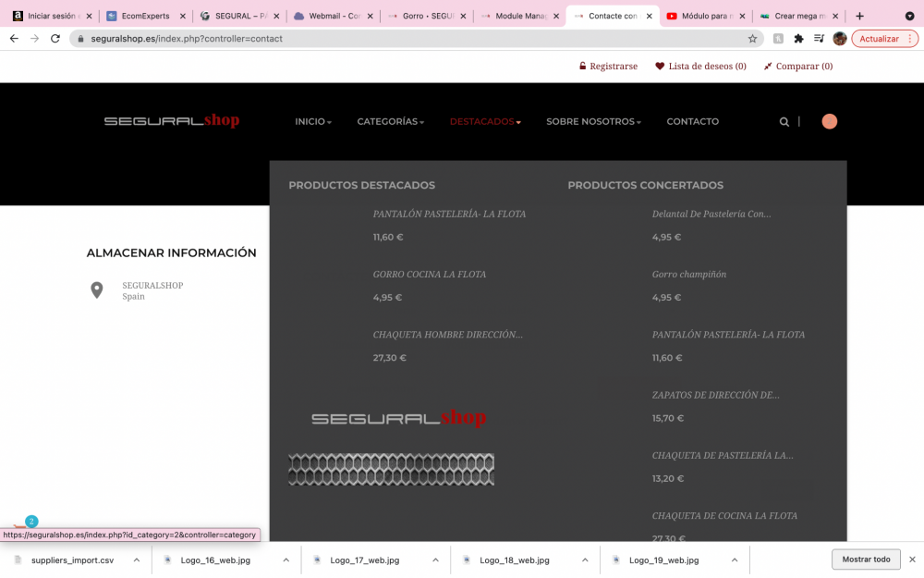Open Gorro champiñón product
This screenshot has width=924, height=578.
pyautogui.click(x=689, y=275)
